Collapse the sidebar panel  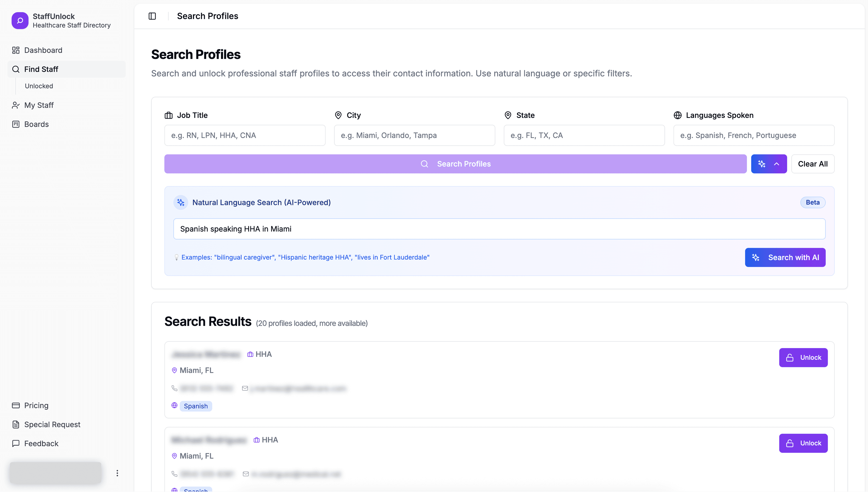tap(152, 16)
